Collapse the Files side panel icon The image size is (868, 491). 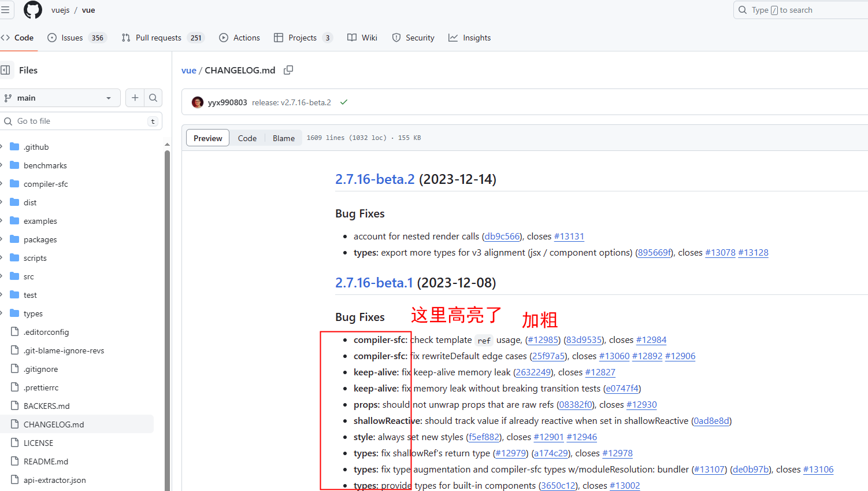coord(6,70)
